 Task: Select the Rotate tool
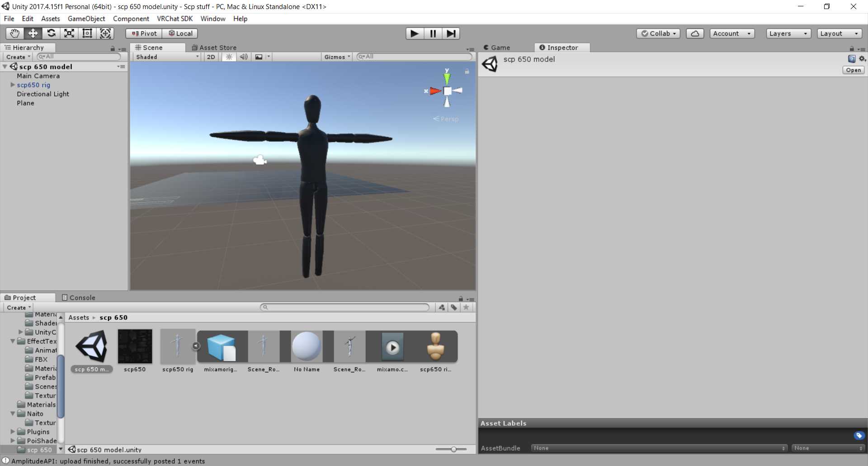coord(51,33)
